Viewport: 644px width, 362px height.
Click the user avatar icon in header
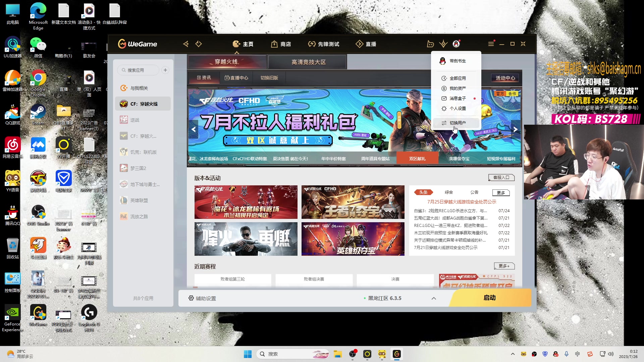(x=456, y=44)
